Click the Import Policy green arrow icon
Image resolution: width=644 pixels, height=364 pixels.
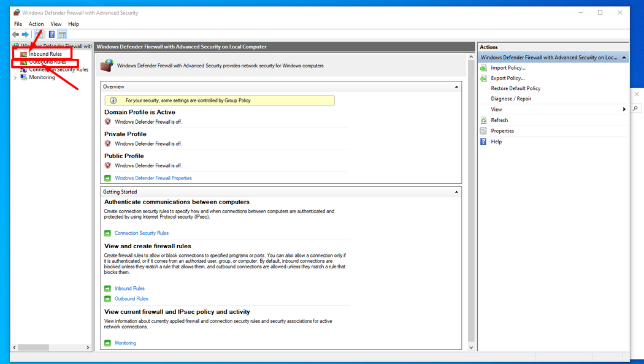483,68
